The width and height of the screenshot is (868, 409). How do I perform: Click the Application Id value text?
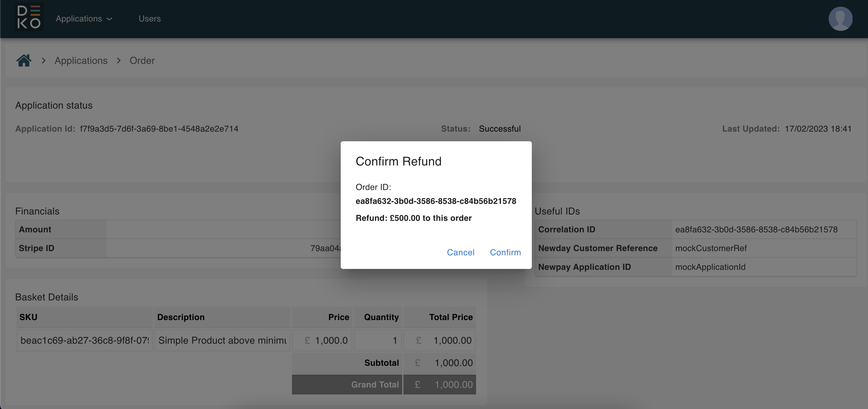[159, 129]
